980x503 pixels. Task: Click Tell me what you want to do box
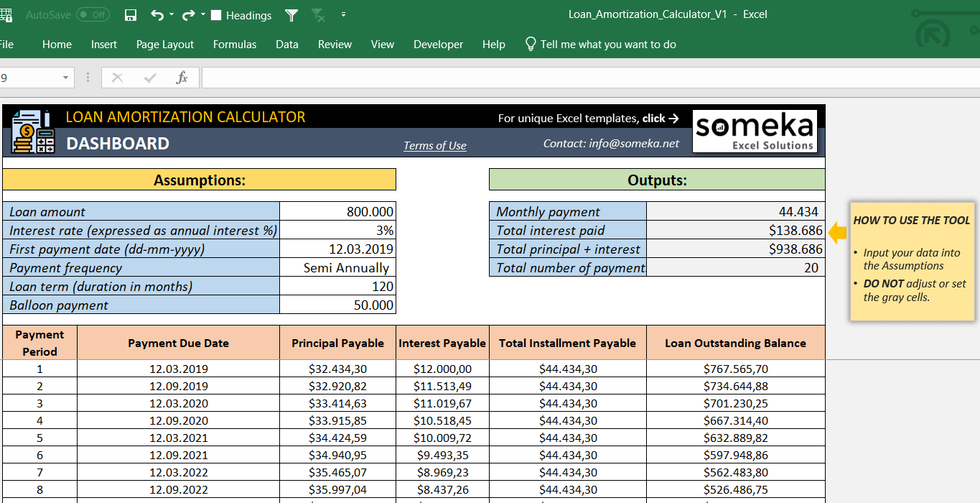click(x=608, y=45)
